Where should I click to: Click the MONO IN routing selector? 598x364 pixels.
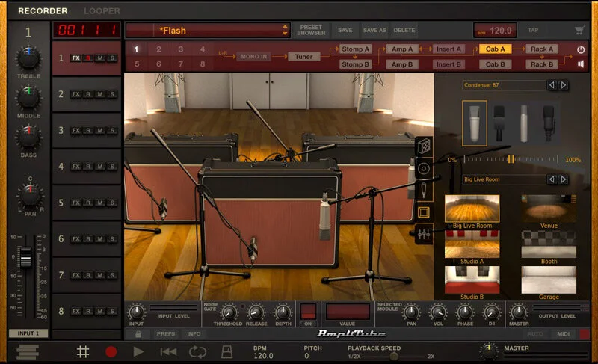point(253,56)
